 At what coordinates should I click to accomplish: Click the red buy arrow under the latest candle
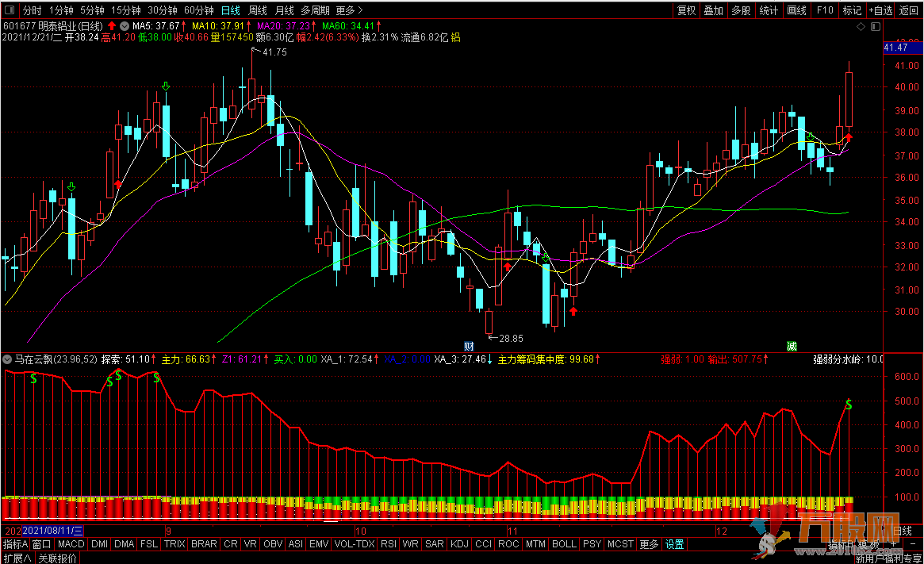(848, 137)
